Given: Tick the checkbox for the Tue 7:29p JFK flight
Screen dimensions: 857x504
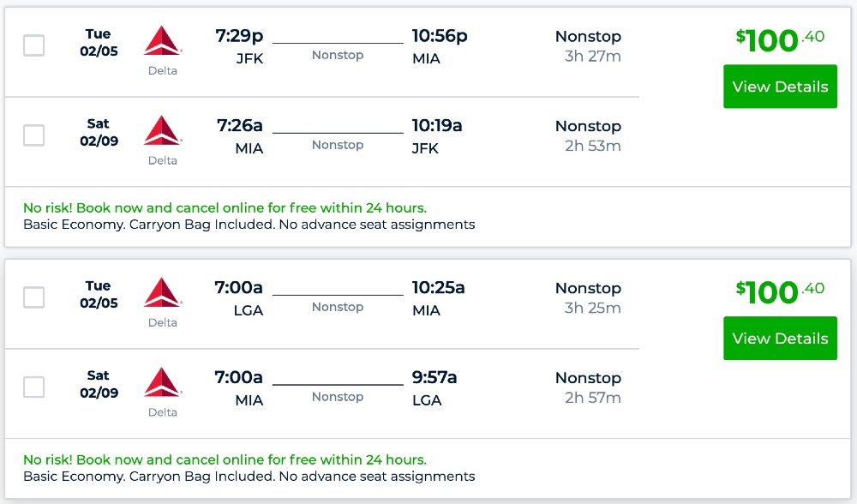Looking at the screenshot, I should pyautogui.click(x=34, y=45).
